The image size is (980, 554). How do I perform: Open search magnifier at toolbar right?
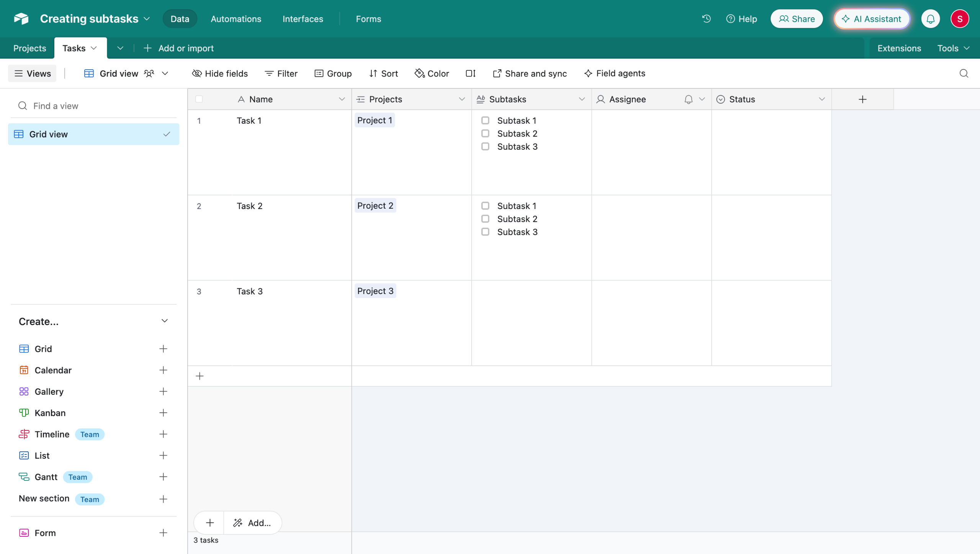[x=964, y=74]
